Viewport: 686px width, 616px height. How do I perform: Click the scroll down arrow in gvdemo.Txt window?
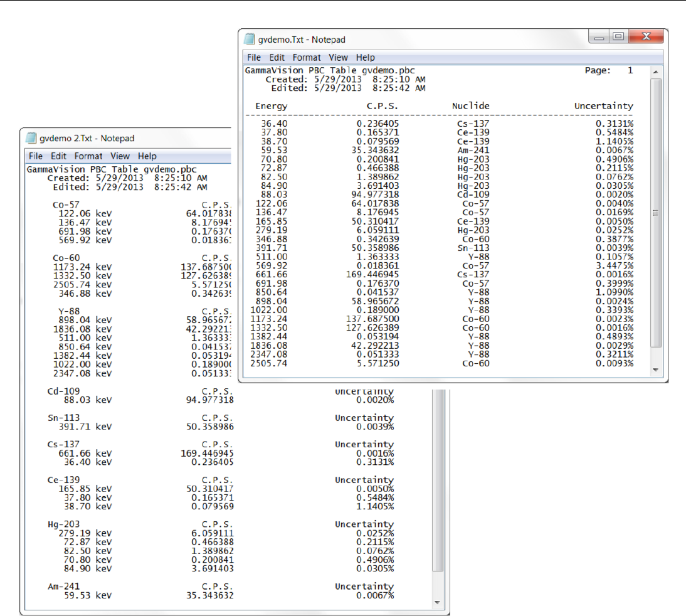tap(657, 370)
